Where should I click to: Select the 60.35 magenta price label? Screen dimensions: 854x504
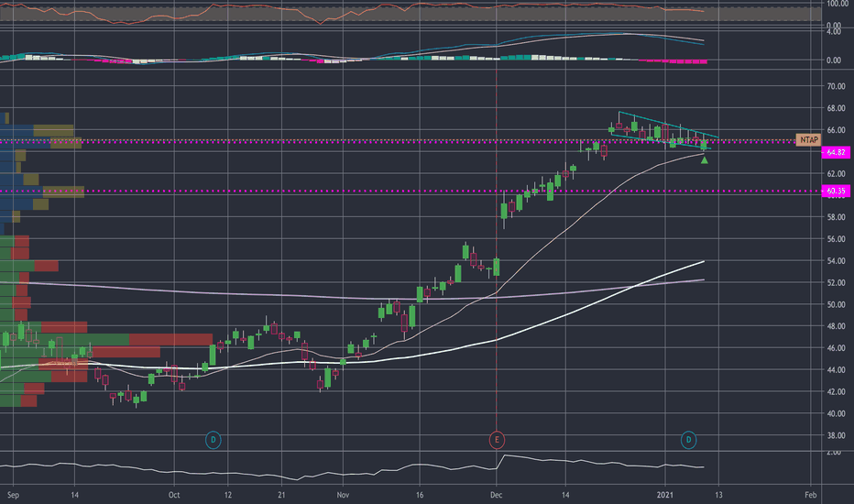pos(836,191)
